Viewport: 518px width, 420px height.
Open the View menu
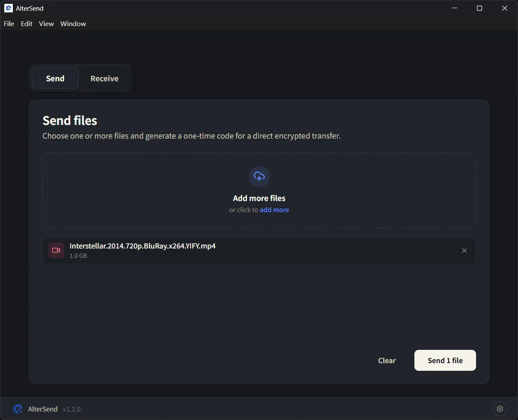pos(46,24)
